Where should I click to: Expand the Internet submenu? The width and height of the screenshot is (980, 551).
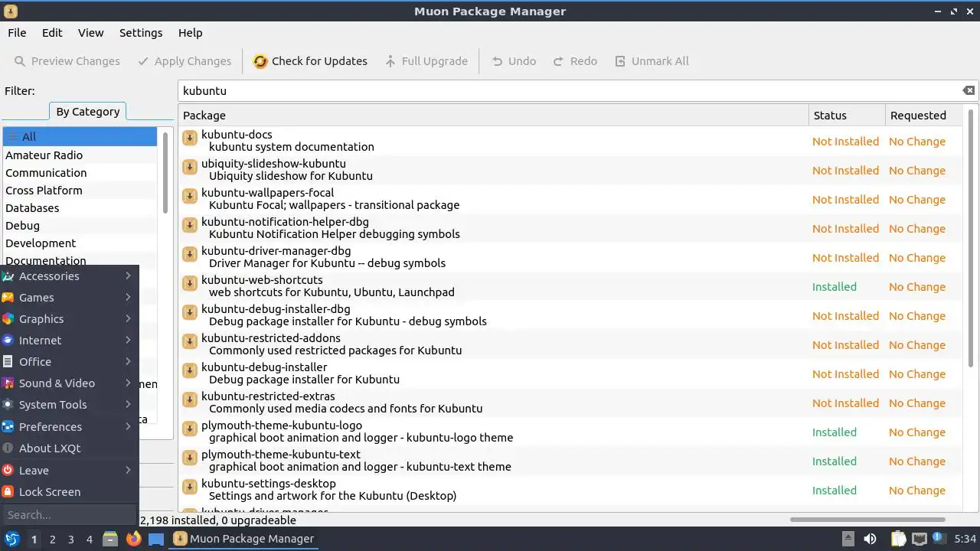click(70, 341)
